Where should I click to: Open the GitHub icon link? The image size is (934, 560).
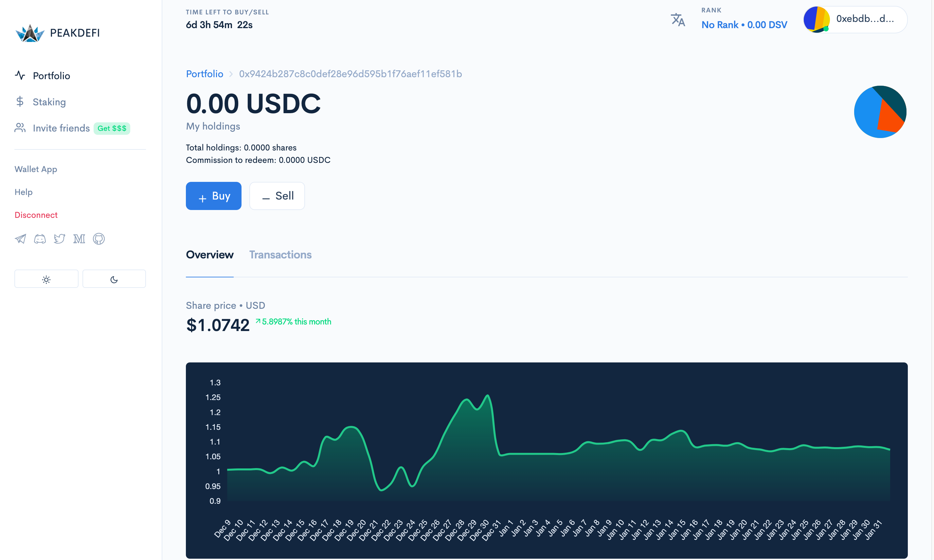point(99,239)
